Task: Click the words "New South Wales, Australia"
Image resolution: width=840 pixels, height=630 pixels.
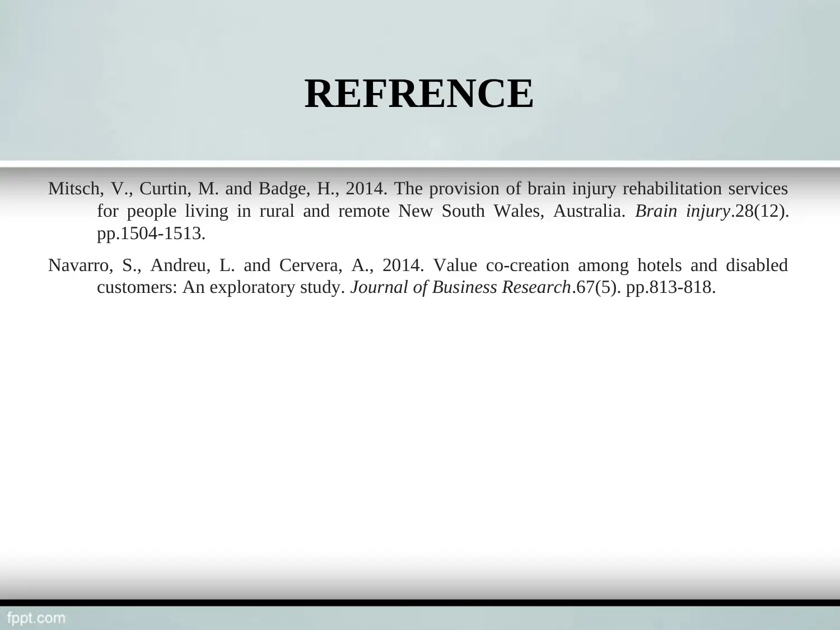Action: click(x=511, y=211)
